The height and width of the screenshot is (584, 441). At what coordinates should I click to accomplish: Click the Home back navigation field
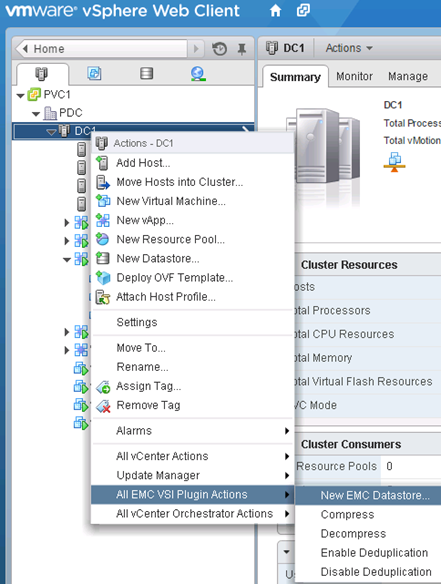pyautogui.click(x=101, y=49)
